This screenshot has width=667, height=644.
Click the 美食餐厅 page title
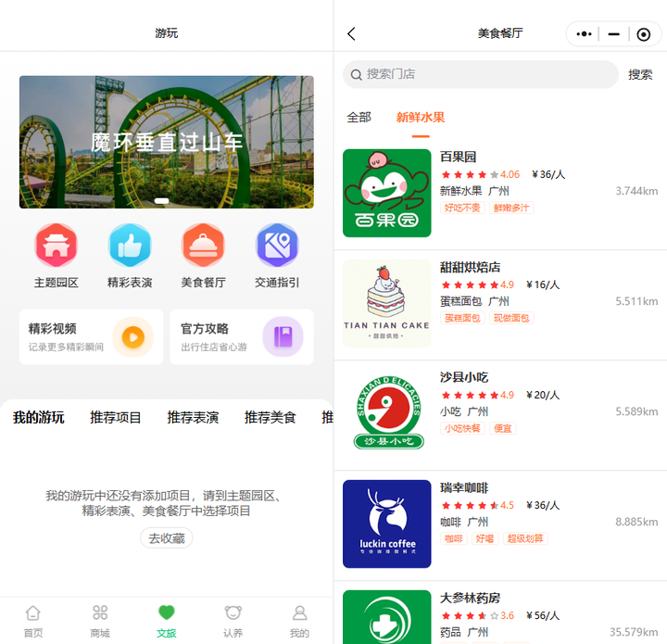pos(500,33)
